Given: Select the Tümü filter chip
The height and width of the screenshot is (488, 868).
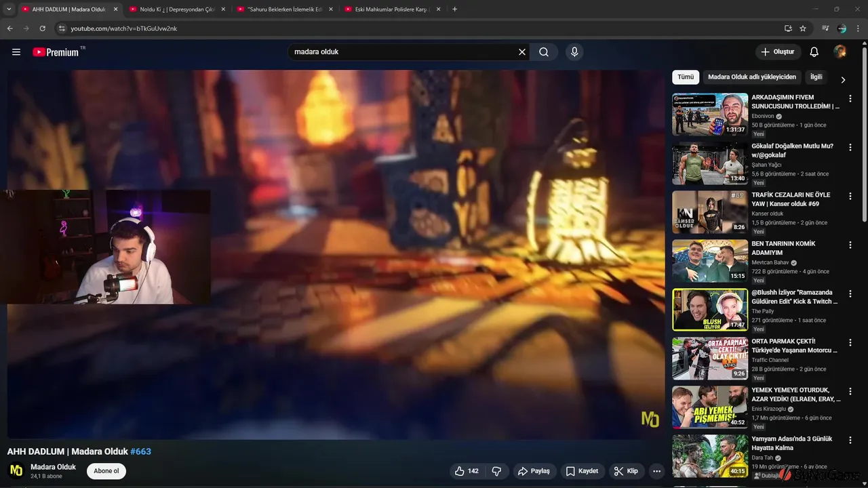Looking at the screenshot, I should click(x=686, y=77).
